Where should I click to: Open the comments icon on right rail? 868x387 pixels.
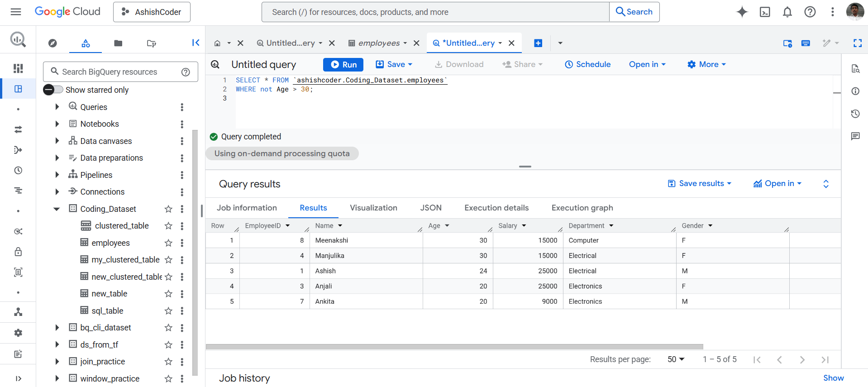pos(855,136)
